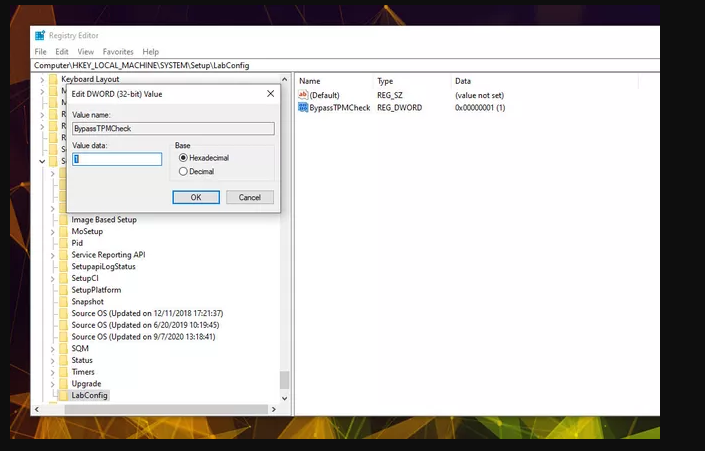The image size is (705, 451).
Task: Click the Service Reporting API folder icon
Action: [x=64, y=255]
